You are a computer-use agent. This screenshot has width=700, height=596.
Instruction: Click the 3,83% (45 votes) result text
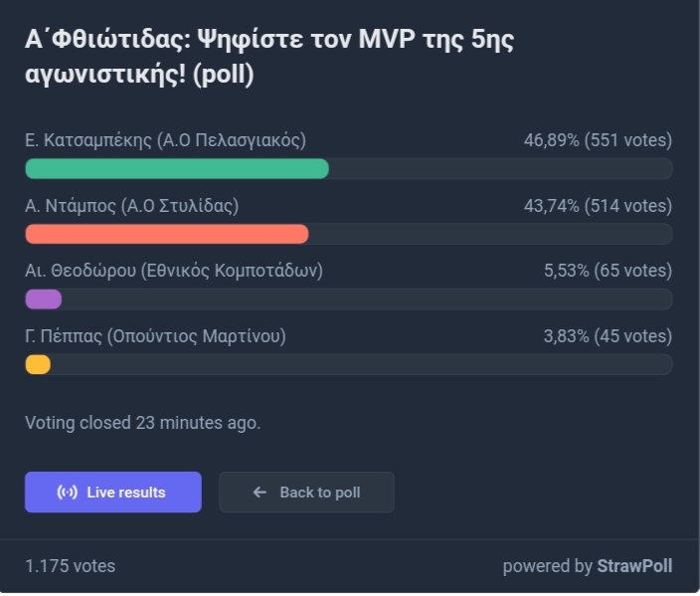point(608,336)
